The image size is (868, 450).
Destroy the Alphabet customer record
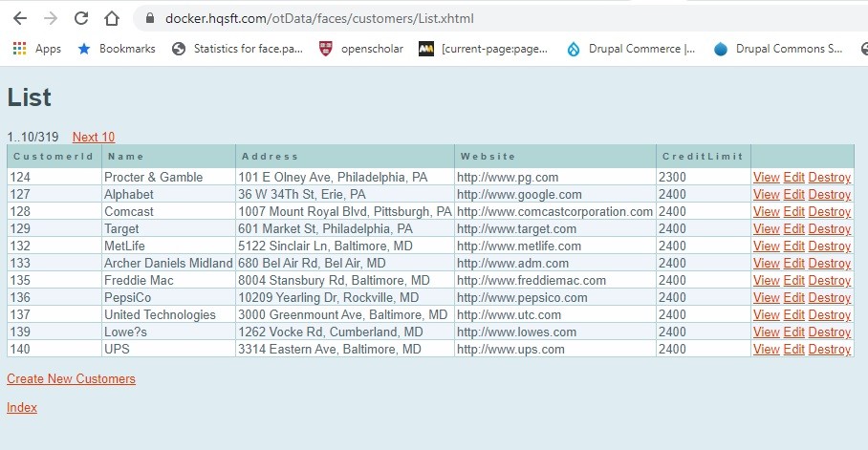pyautogui.click(x=829, y=194)
